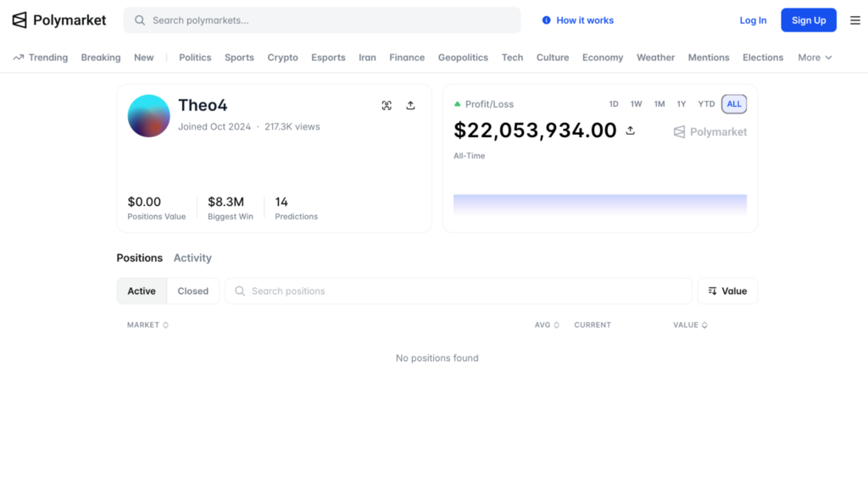Open the Economy category
This screenshot has height=499, width=868.
pos(603,58)
